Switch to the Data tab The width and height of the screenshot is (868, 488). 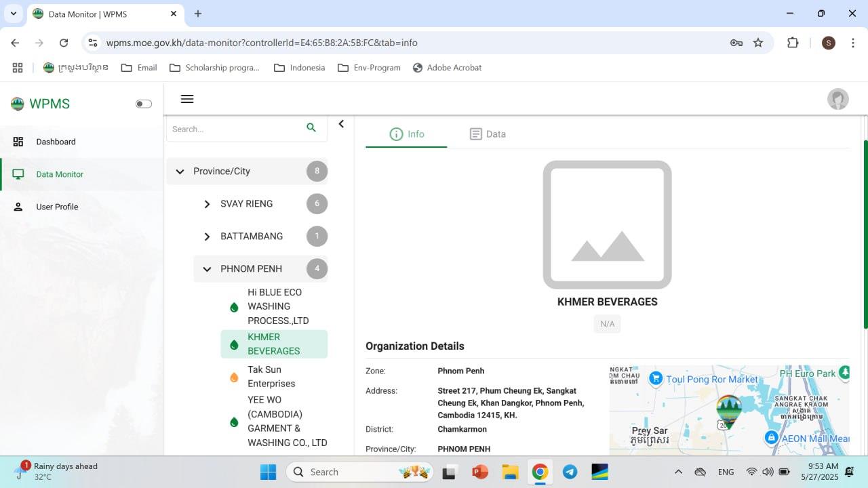(488, 134)
